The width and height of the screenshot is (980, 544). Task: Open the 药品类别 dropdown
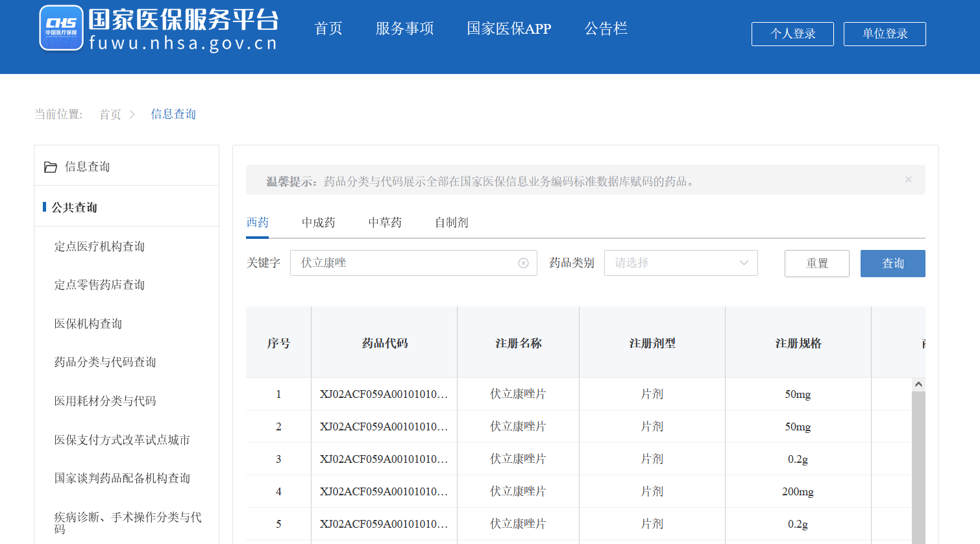[x=680, y=263]
